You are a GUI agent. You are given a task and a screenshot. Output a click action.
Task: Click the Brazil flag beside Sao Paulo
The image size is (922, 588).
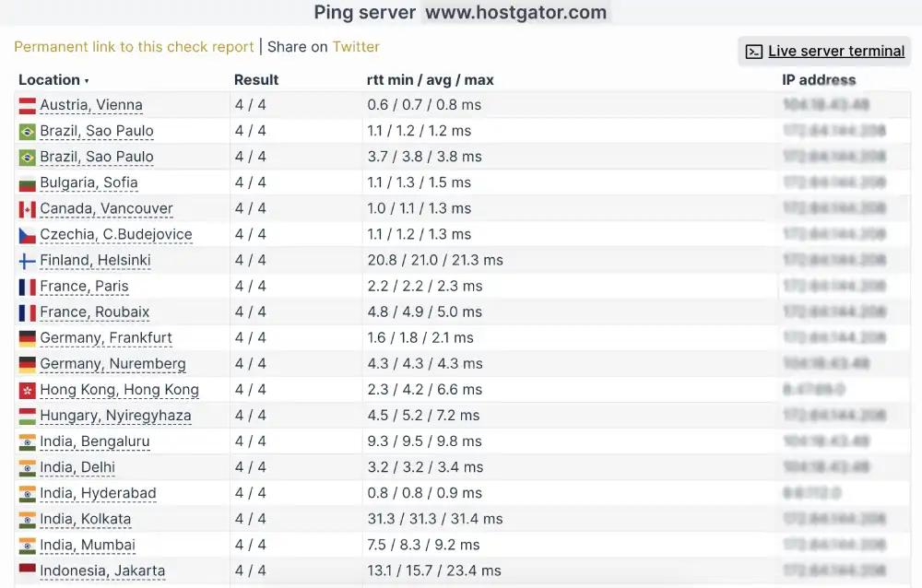[x=26, y=130]
